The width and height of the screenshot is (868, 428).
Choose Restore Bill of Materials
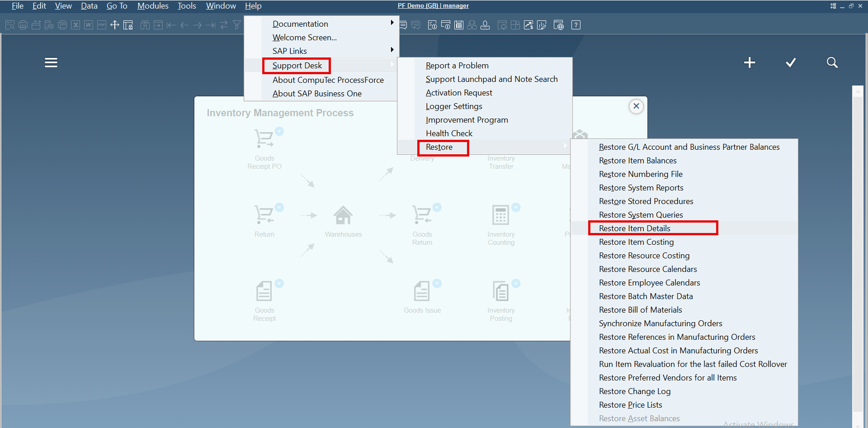click(x=640, y=310)
